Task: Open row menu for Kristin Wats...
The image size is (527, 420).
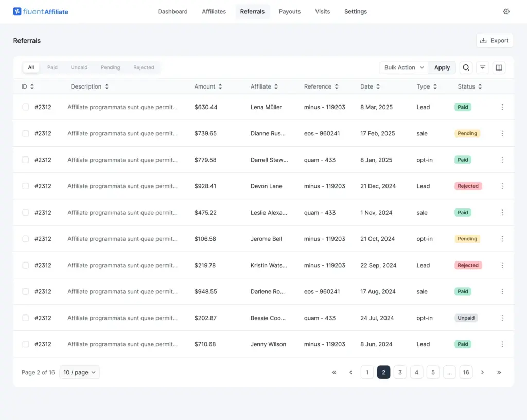Action: [x=502, y=265]
